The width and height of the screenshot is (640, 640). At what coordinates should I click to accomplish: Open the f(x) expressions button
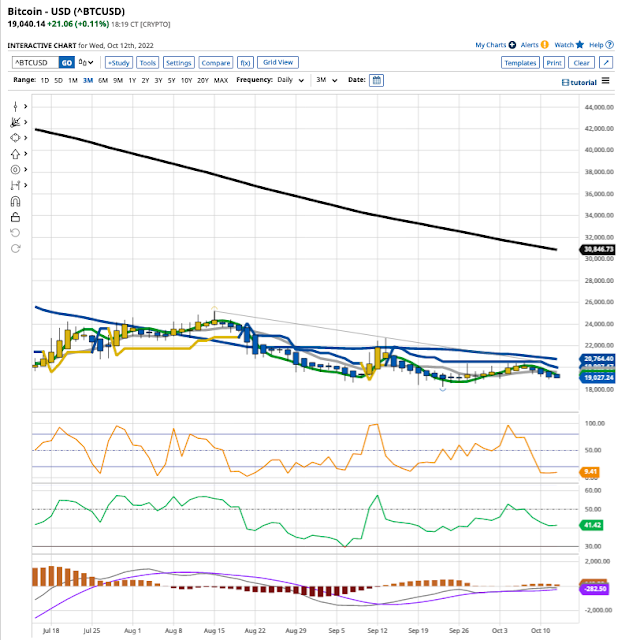point(245,63)
